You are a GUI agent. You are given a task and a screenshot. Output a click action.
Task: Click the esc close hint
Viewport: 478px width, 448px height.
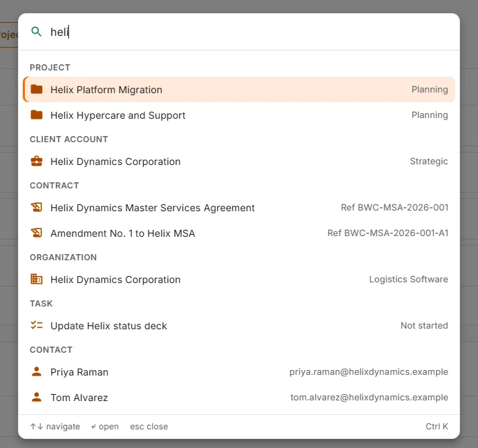(x=149, y=427)
